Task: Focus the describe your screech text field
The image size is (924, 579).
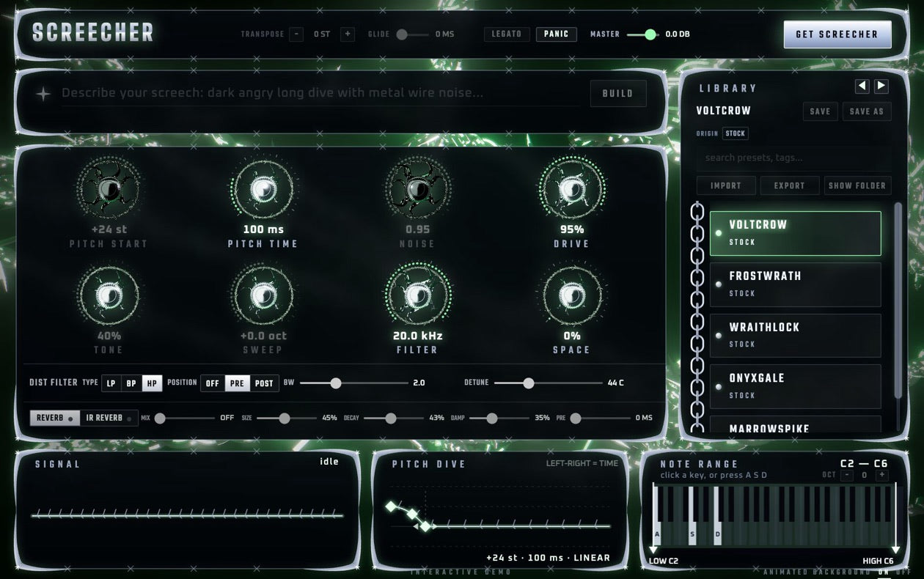Action: click(320, 94)
